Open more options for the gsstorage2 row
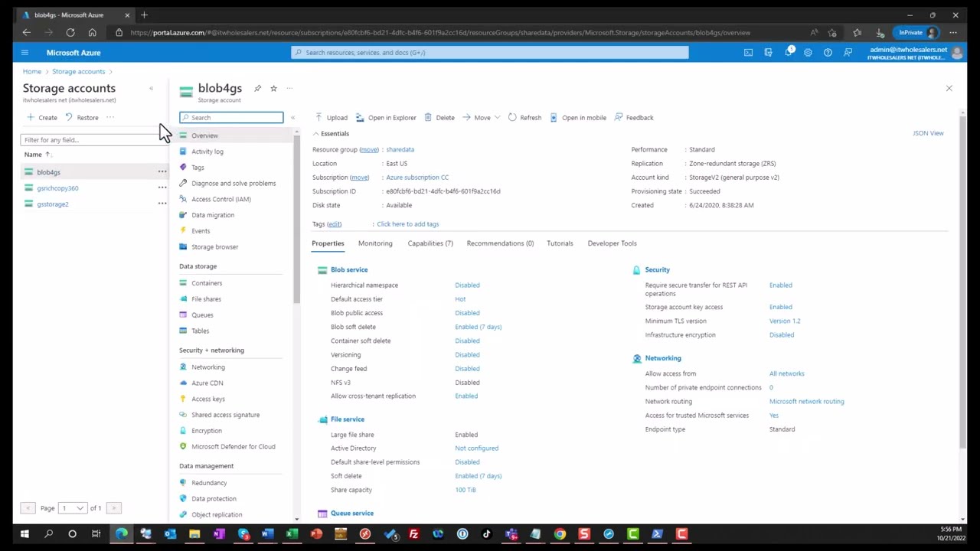The height and width of the screenshot is (551, 980). [162, 204]
